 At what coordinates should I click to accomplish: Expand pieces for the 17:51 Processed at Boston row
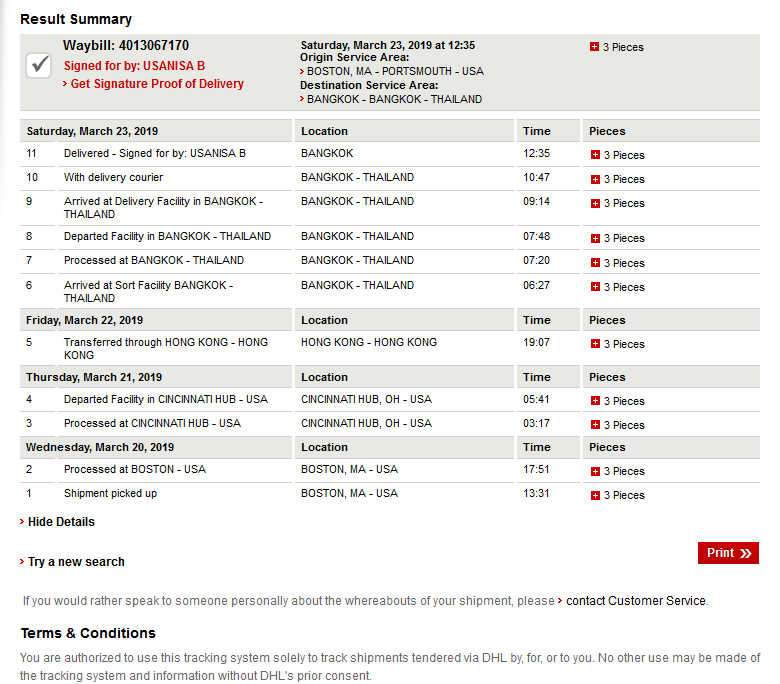coord(595,471)
